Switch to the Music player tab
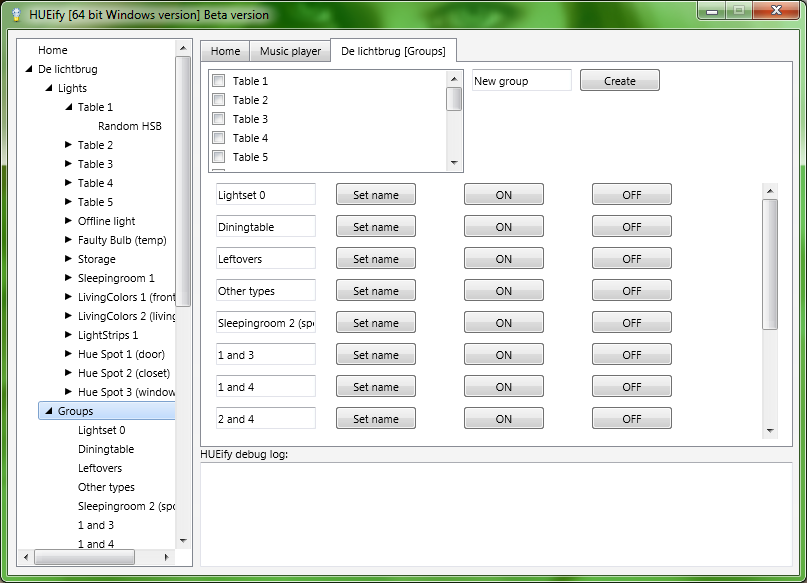Viewport: 807px width, 583px height. (290, 51)
